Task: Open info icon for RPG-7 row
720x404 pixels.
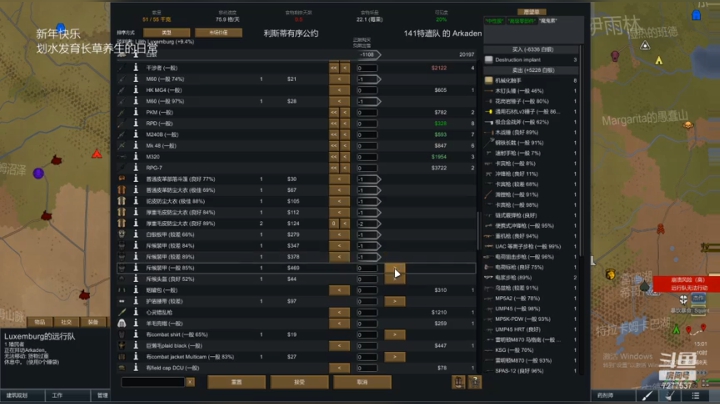Action: tap(135, 168)
